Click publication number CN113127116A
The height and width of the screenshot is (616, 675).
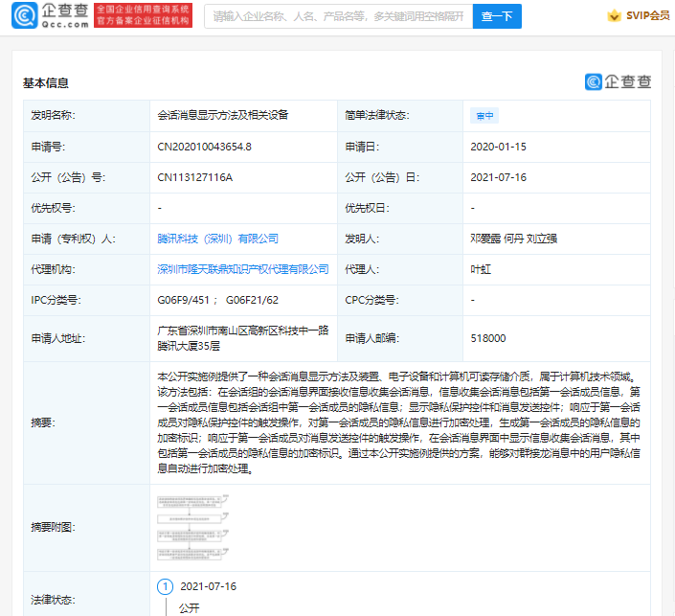point(195,177)
